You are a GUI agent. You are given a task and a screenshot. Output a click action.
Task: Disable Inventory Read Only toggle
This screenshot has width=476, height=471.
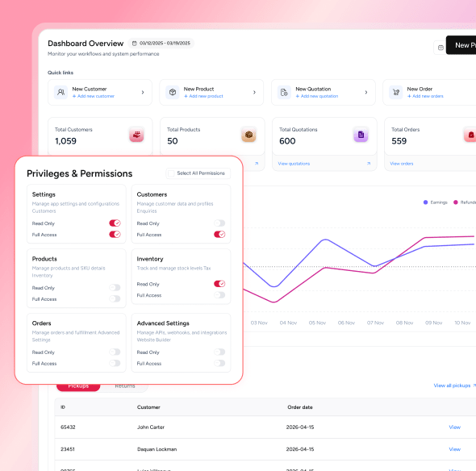tap(219, 284)
